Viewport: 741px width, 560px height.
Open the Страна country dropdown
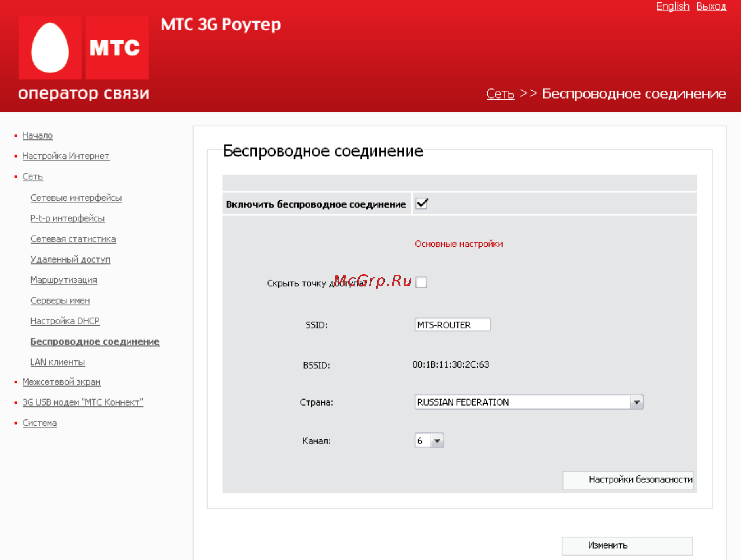529,402
